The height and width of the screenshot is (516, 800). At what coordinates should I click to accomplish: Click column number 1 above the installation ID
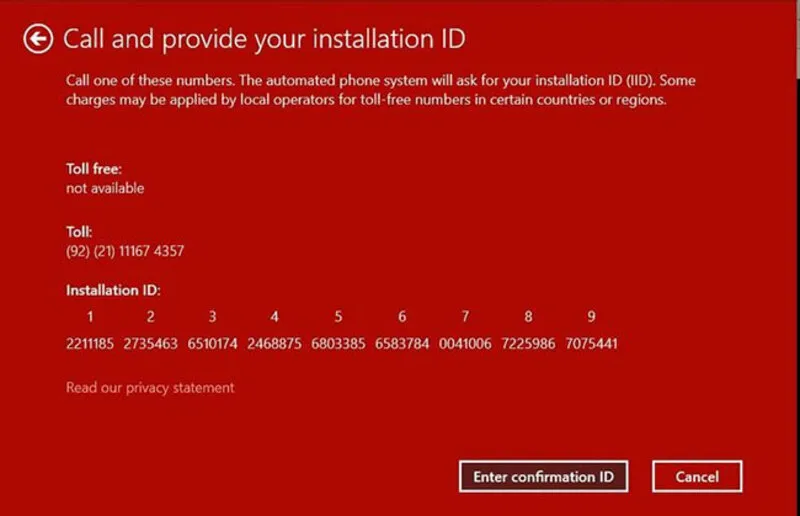[x=90, y=317]
